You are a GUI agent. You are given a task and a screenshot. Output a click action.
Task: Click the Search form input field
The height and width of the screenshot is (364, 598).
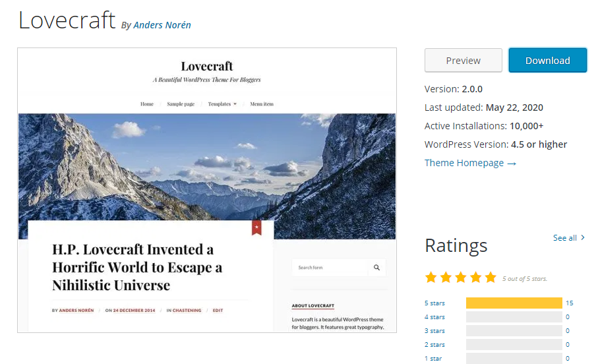tap(330, 268)
